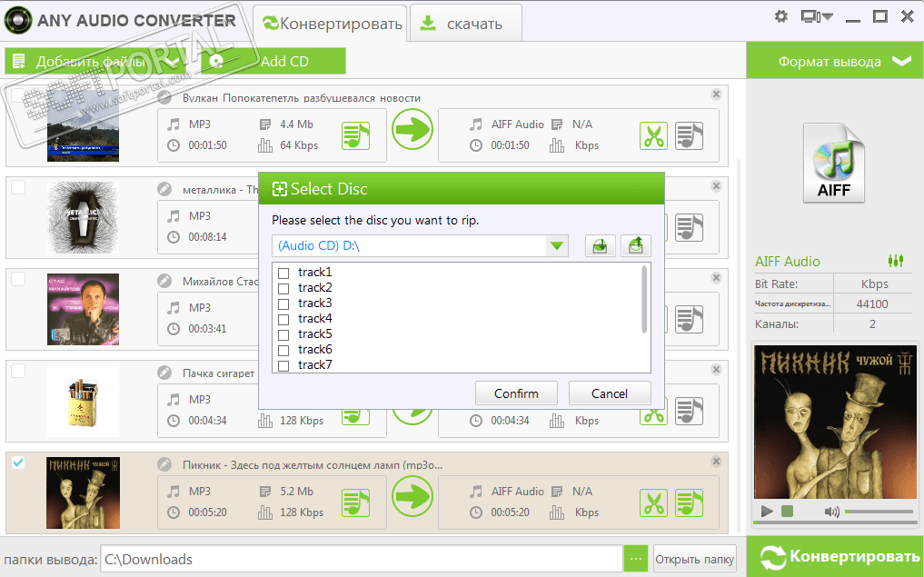Check the track6 checkbox
This screenshot has width=924, height=577.
click(283, 350)
